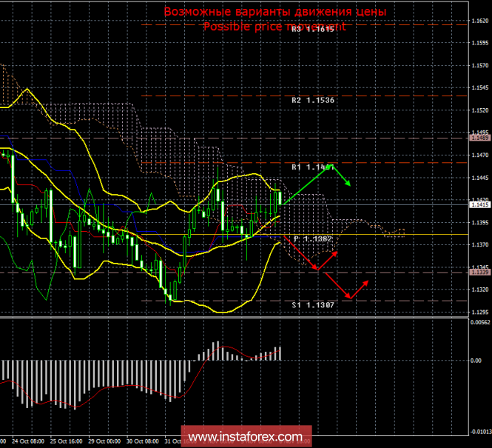This screenshot has height=448, width=492.
Task: Click the R2 1.1536 resistance label
Action: coord(313,100)
